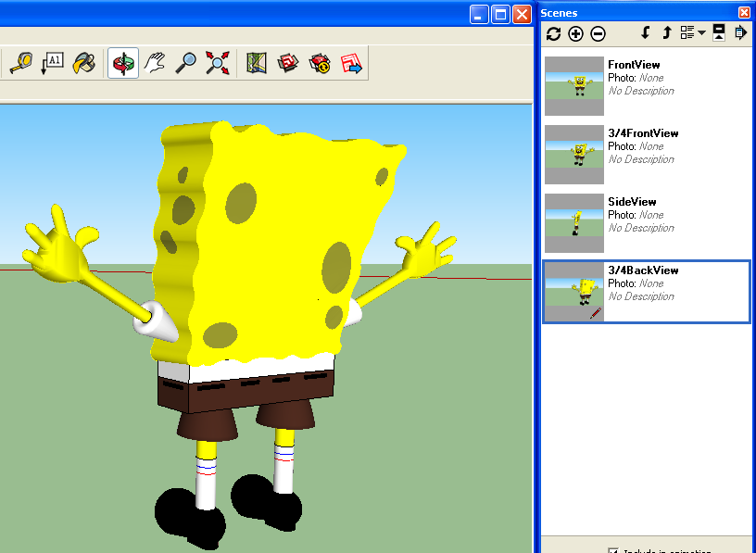756x553 pixels.
Task: Select the Tape Measure tool
Action: click(20, 63)
